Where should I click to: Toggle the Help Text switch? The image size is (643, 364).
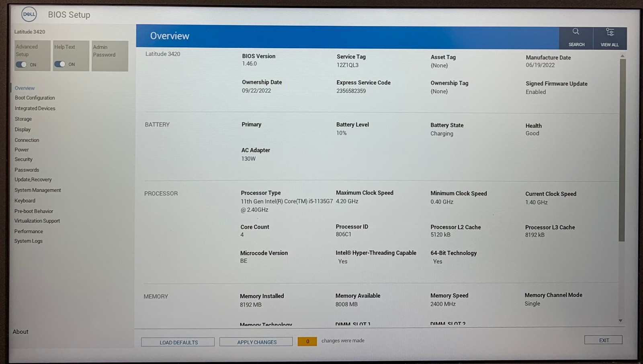pyautogui.click(x=60, y=64)
